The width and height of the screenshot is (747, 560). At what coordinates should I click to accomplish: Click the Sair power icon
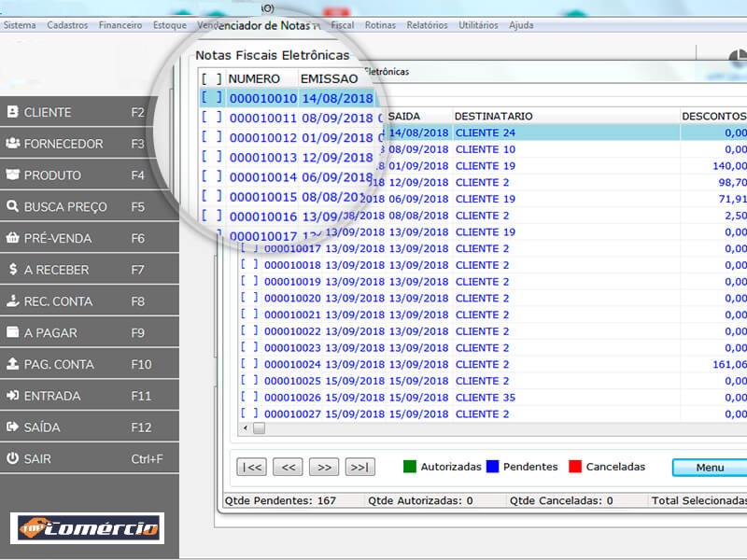click(13, 458)
